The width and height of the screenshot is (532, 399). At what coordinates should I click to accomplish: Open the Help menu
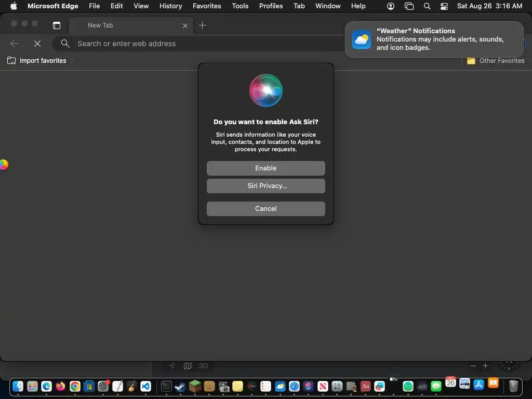pos(358,6)
